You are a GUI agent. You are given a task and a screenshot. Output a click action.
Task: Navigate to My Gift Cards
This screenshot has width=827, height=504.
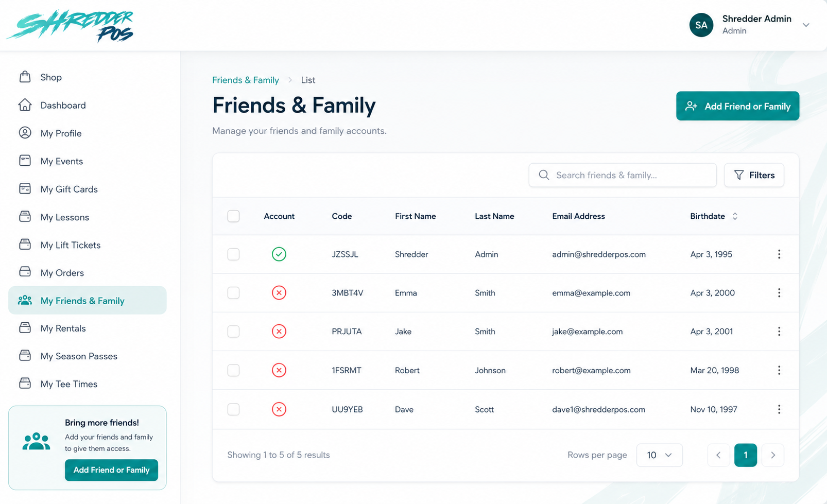[x=88, y=189]
